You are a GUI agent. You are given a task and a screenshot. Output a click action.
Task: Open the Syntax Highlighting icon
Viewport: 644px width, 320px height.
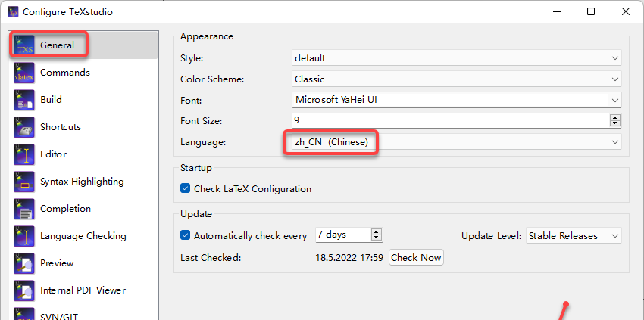click(23, 182)
